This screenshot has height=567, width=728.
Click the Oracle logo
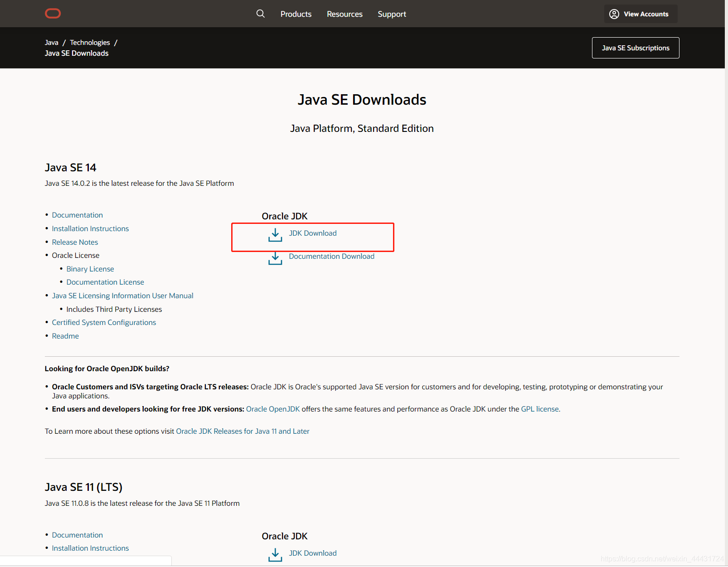[x=53, y=13]
